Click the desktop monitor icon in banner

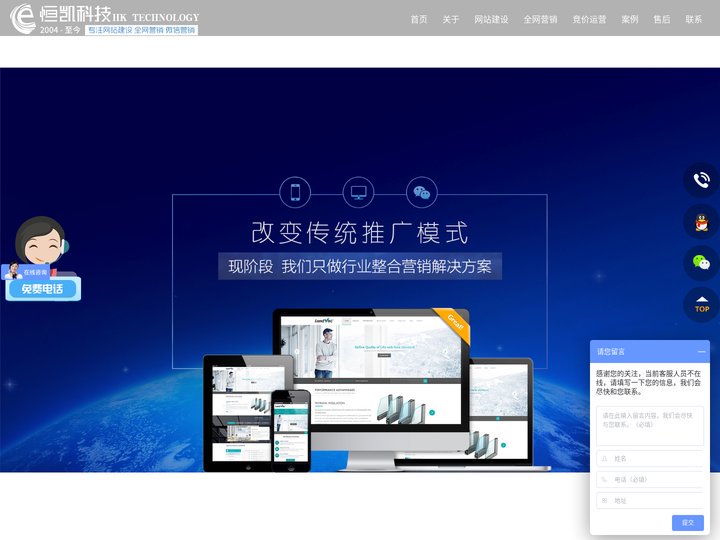pyautogui.click(x=359, y=192)
